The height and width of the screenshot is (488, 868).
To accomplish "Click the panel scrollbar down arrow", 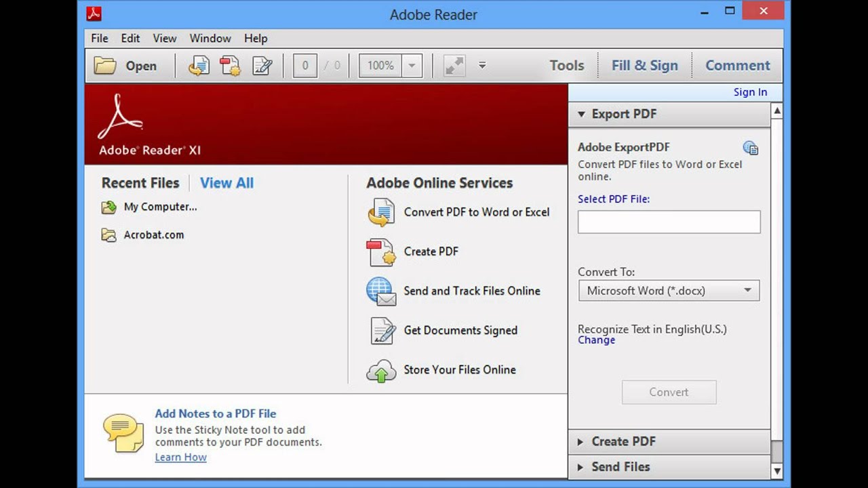I will pos(777,471).
